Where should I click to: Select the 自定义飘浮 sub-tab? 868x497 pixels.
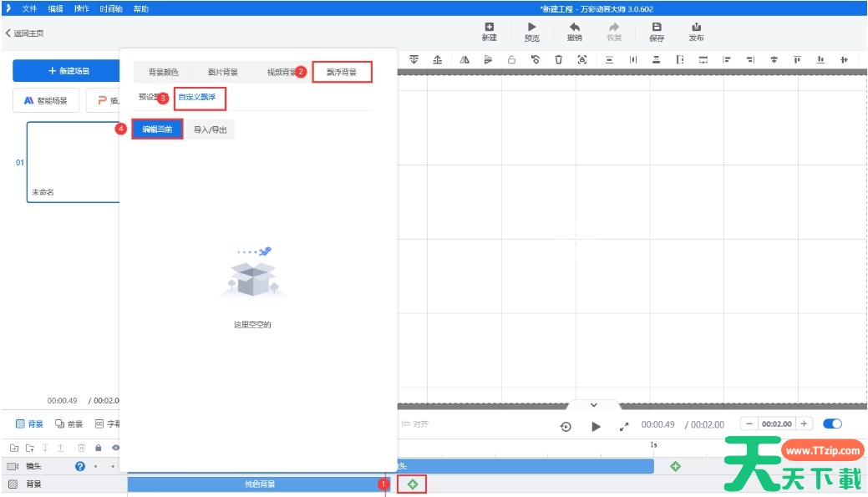(197, 97)
